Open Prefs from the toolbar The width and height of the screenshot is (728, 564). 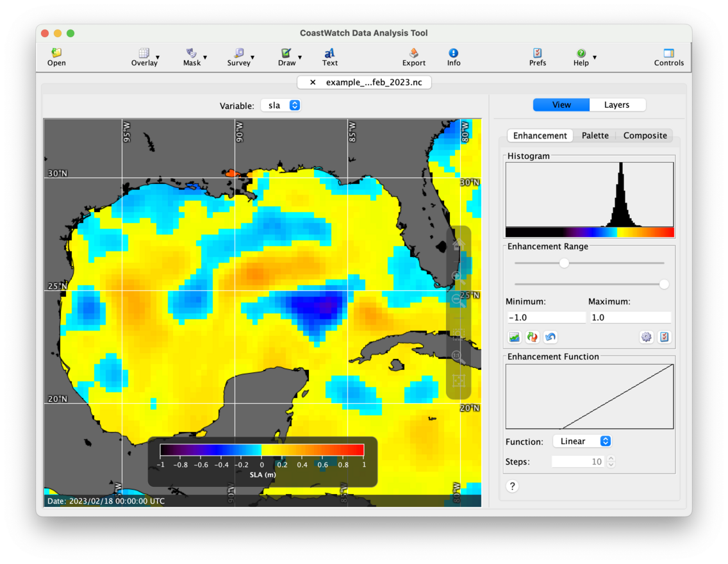click(537, 54)
